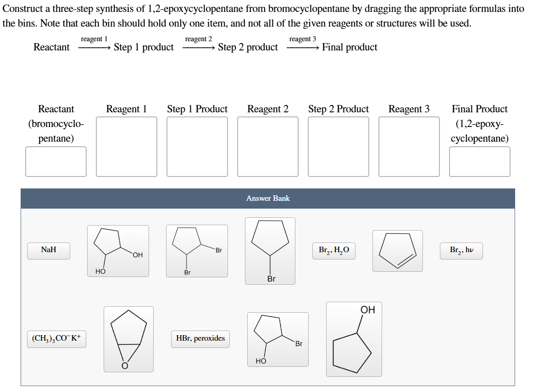This screenshot has height=392, width=533.
Task: Select the Br2, hv reagent option
Action: pyautogui.click(x=461, y=251)
